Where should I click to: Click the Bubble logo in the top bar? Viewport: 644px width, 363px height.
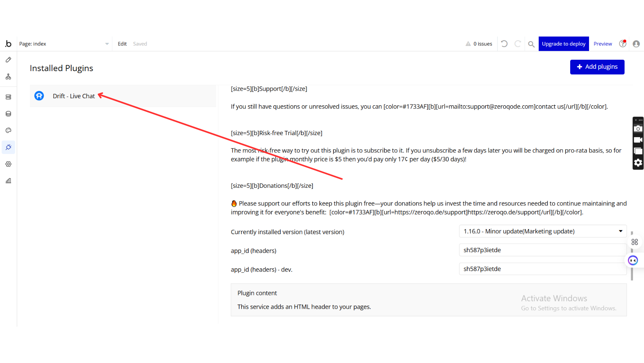point(8,44)
